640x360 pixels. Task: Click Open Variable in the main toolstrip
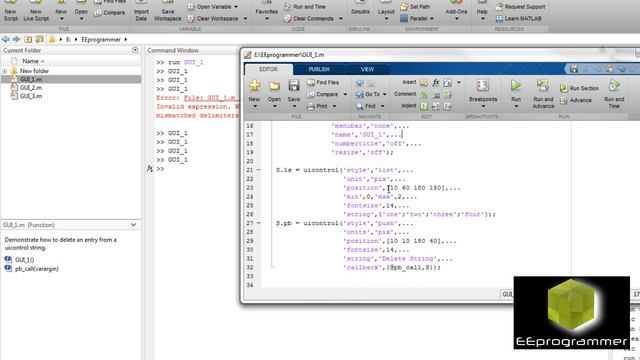click(212, 7)
